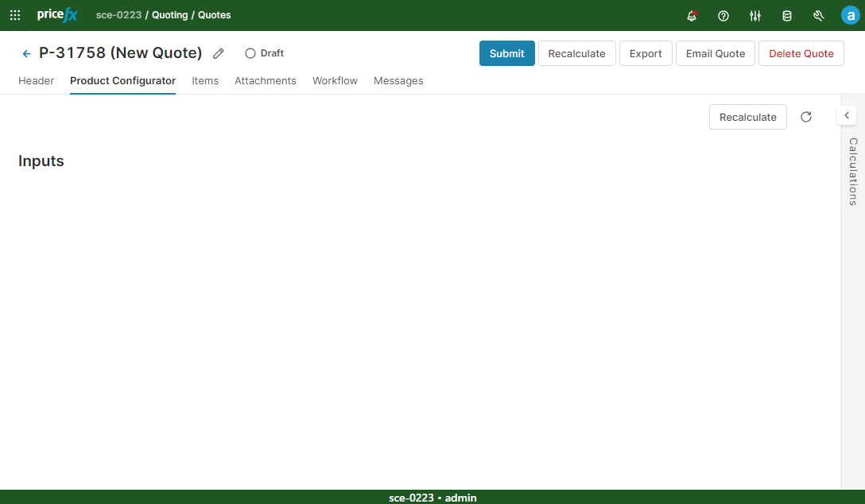Click the blue Submit button

(507, 53)
